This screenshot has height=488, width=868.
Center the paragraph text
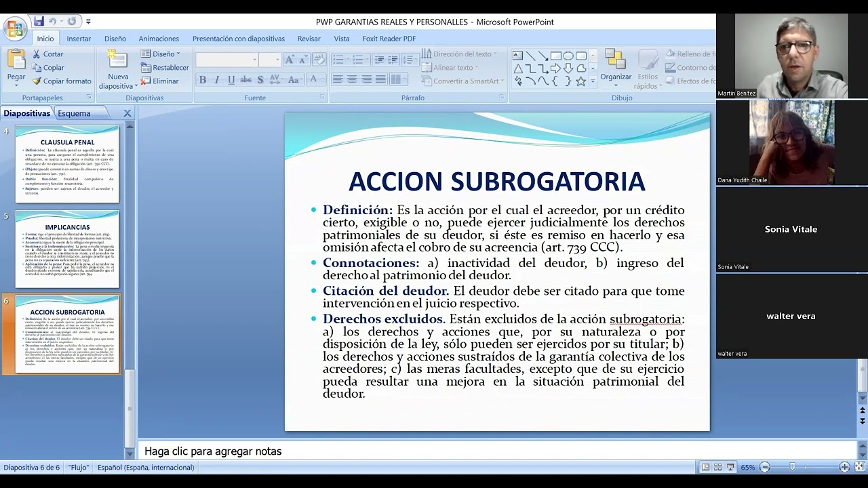point(352,80)
